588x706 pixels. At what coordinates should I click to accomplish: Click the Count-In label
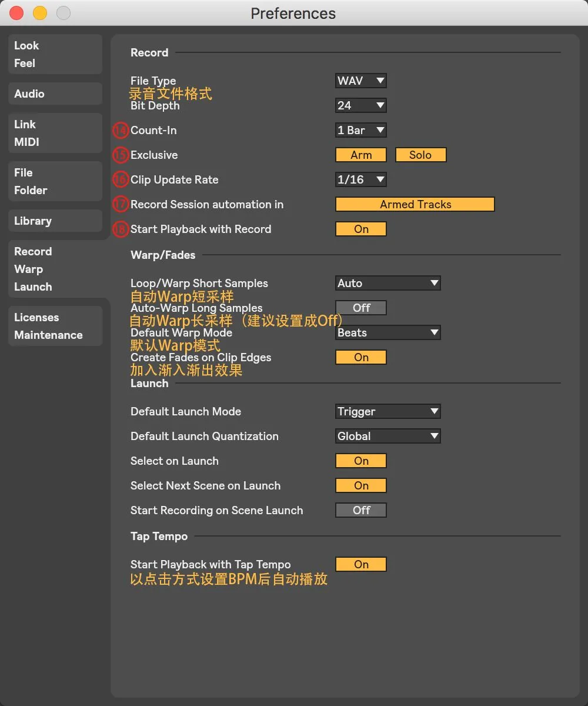[153, 130]
